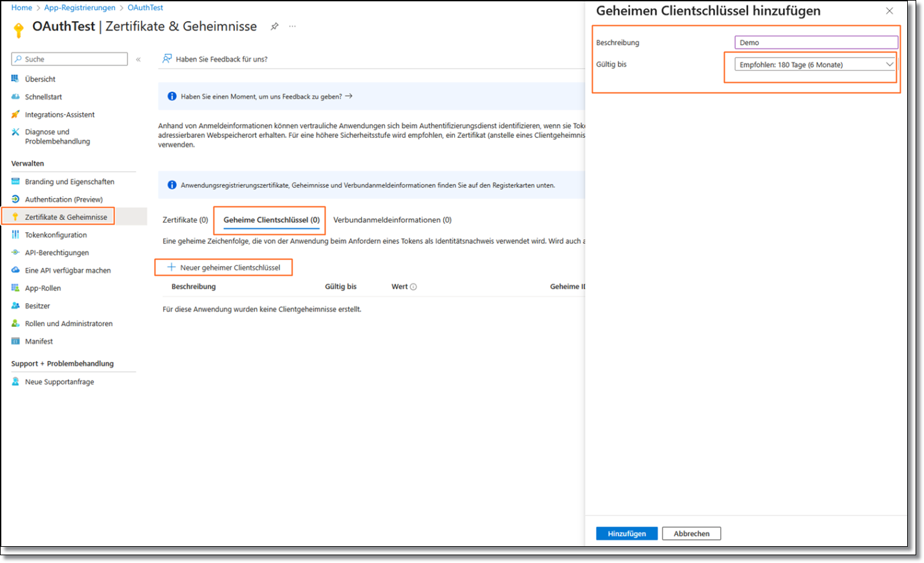
Task: Click the feedback person icon
Action: coord(167,59)
